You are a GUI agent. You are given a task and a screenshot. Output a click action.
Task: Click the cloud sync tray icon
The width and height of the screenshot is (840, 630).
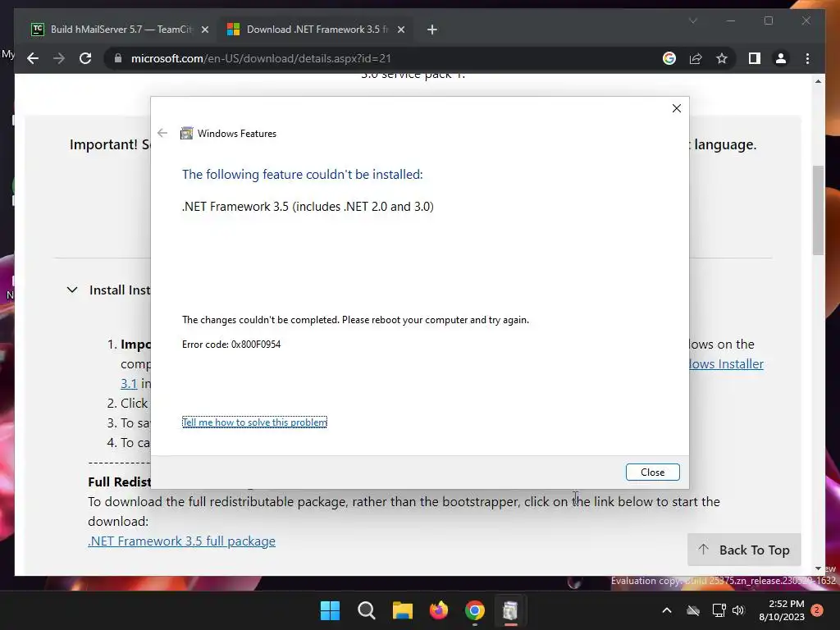coord(693,610)
